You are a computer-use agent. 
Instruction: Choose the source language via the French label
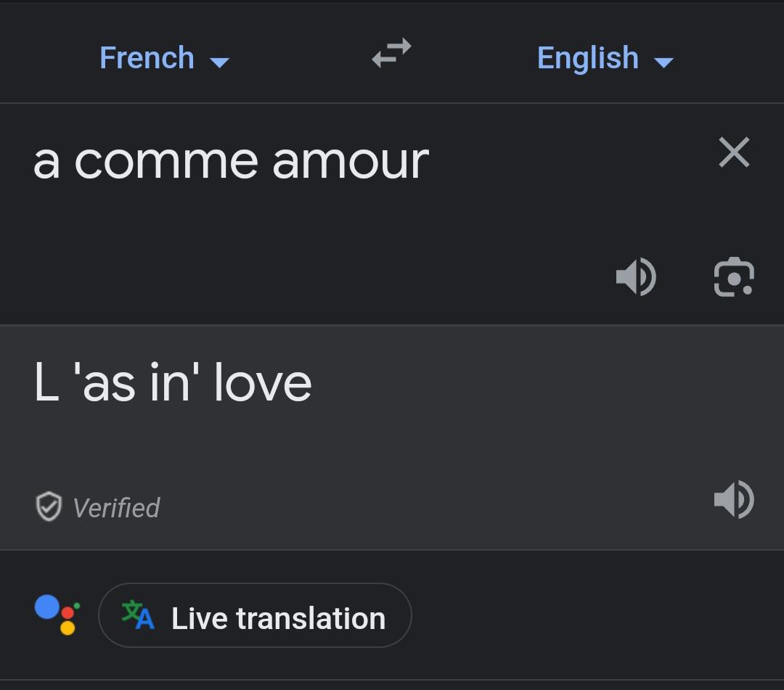147,57
